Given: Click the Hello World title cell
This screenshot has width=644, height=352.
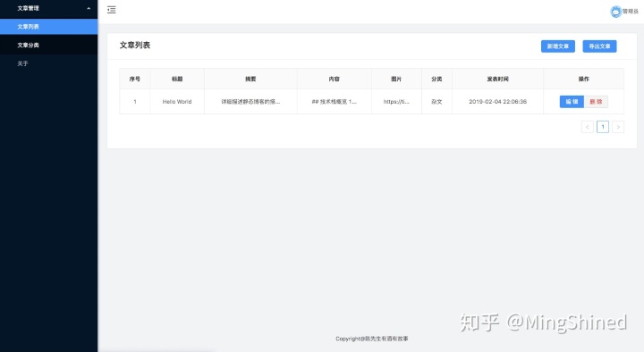Looking at the screenshot, I should point(177,102).
